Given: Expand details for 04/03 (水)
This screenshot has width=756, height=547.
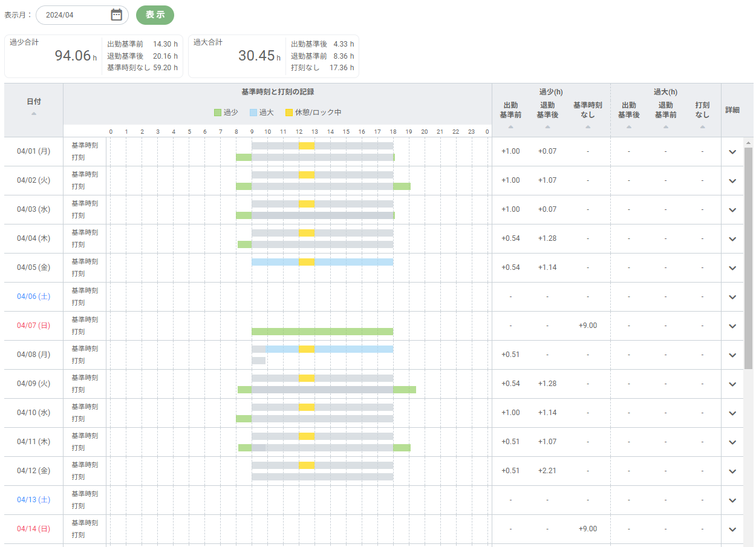Looking at the screenshot, I should (732, 210).
